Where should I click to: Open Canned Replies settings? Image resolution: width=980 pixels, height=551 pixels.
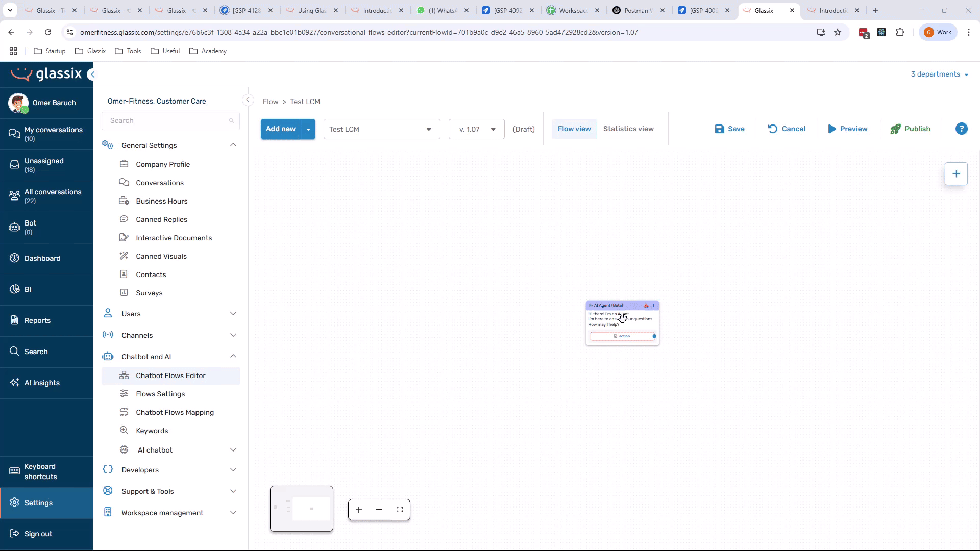click(170, 219)
